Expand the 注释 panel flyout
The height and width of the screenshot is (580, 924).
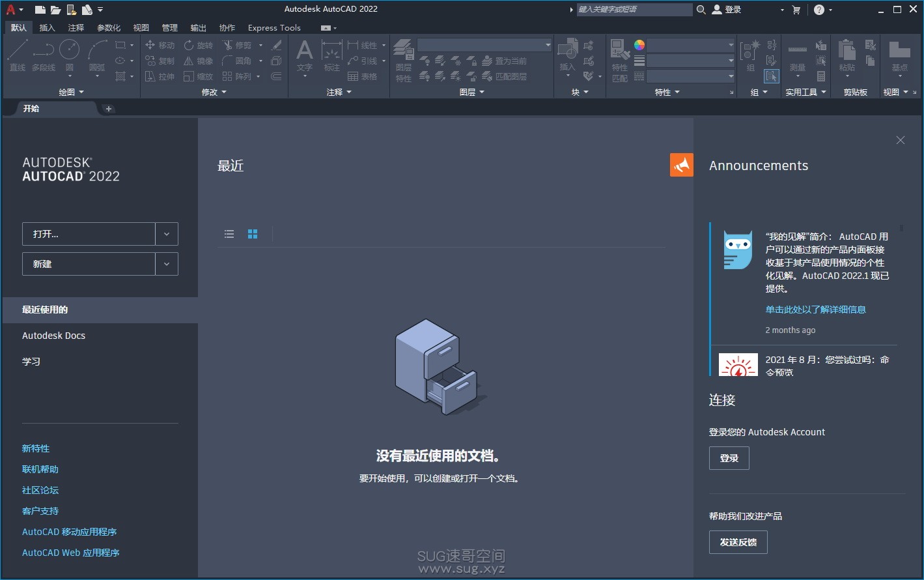pyautogui.click(x=339, y=93)
